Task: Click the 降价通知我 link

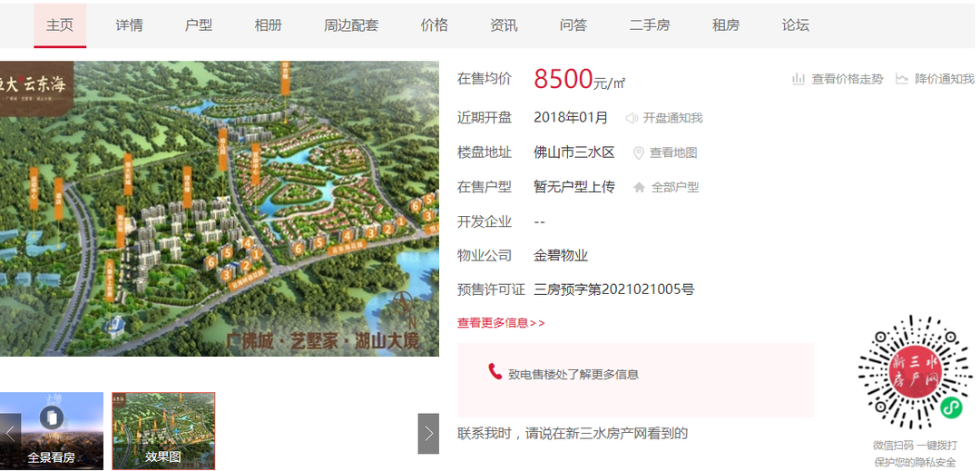Action: (x=945, y=79)
